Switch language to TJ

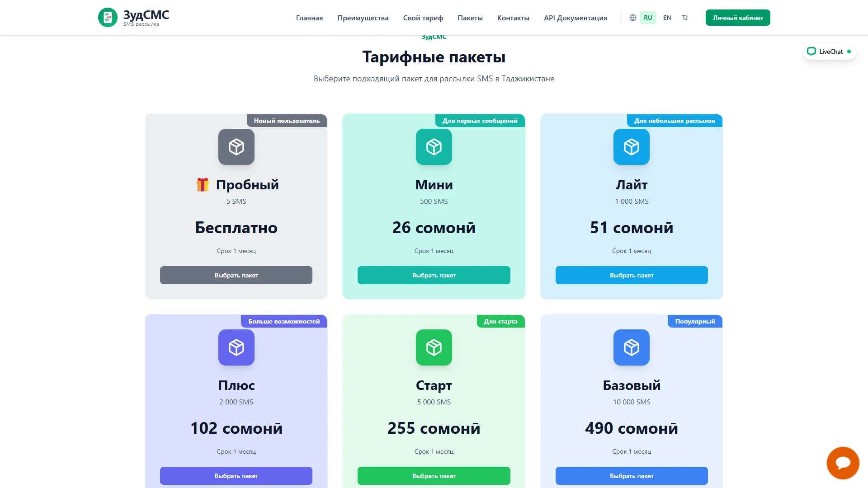click(685, 18)
